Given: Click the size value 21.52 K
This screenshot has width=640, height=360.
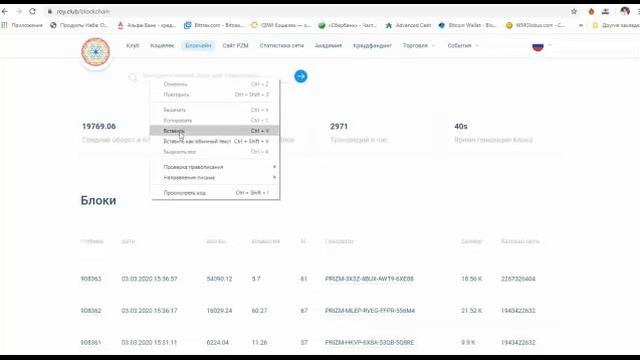Looking at the screenshot, I should click(471, 311).
